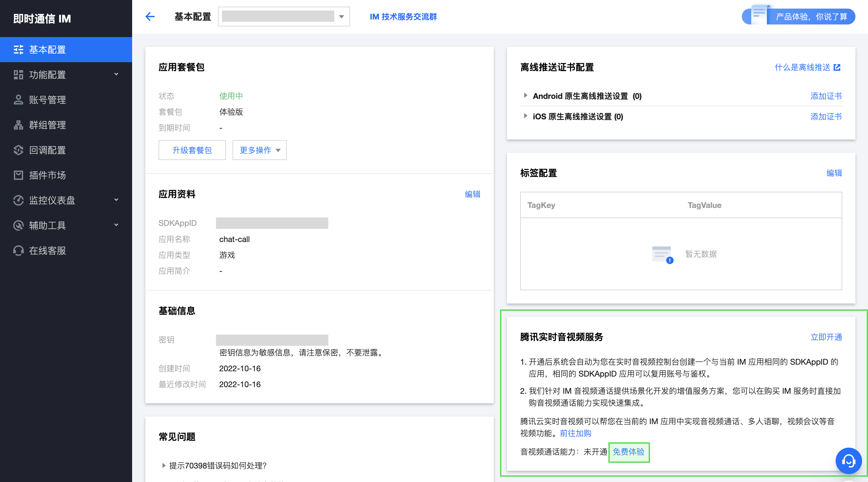Open 群组管理 menu item

click(66, 125)
